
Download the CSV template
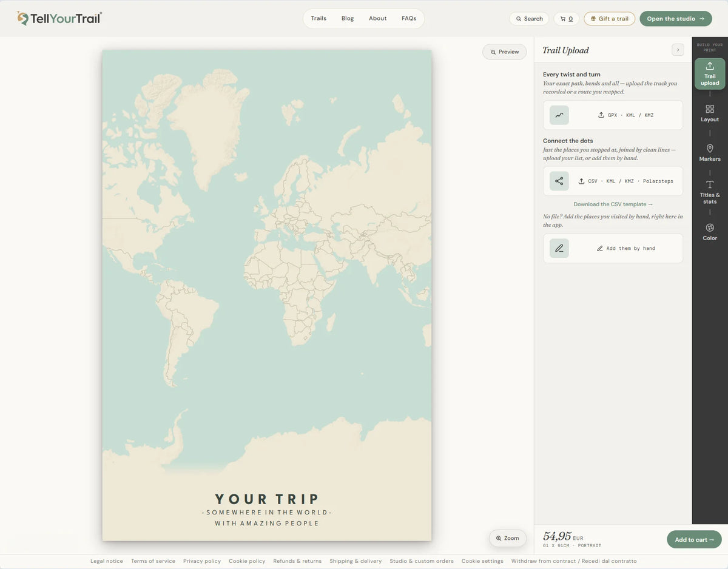(x=613, y=204)
